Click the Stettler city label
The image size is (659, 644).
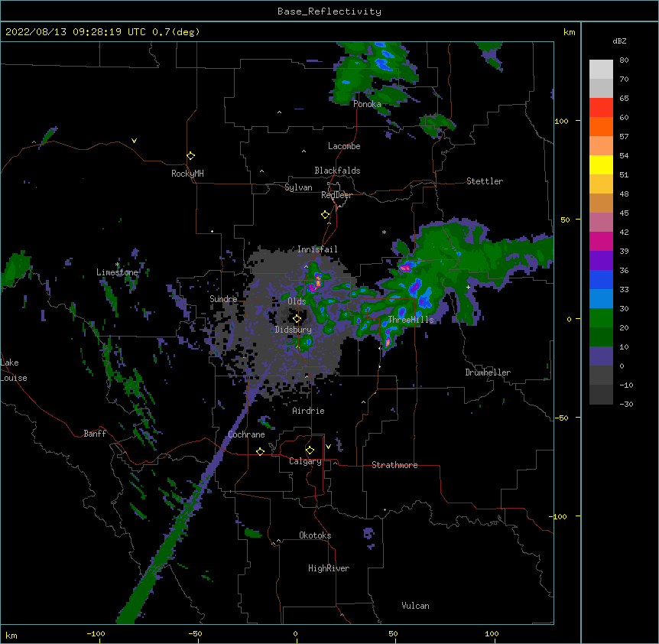(x=485, y=181)
